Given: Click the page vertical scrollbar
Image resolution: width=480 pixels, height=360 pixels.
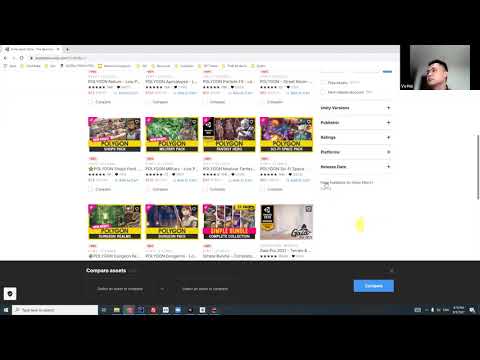Looking at the screenshot, I should pos(478,167).
